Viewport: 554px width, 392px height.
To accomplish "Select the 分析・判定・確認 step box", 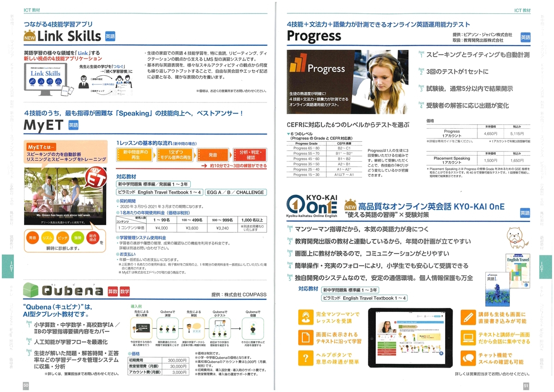I will (250, 155).
